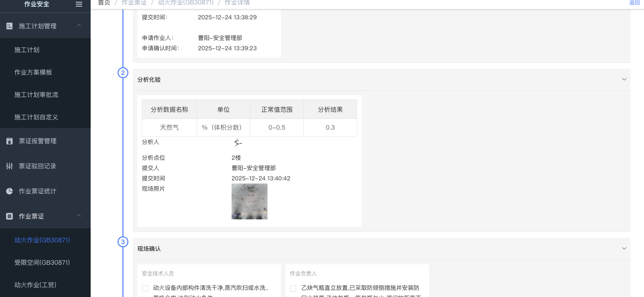Viewport: 644px width, 297px height.
Task: Click the hamburger menu icon in sidebar header
Action: [79, 4]
